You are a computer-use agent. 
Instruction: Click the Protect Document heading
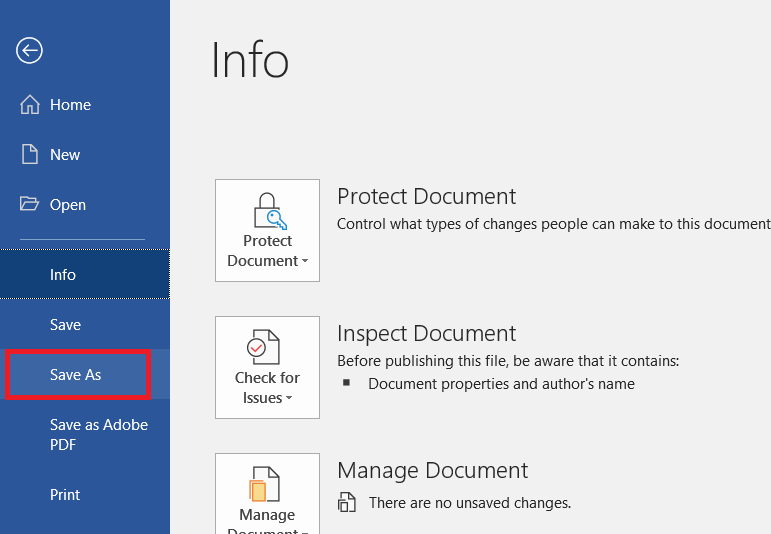tap(426, 197)
